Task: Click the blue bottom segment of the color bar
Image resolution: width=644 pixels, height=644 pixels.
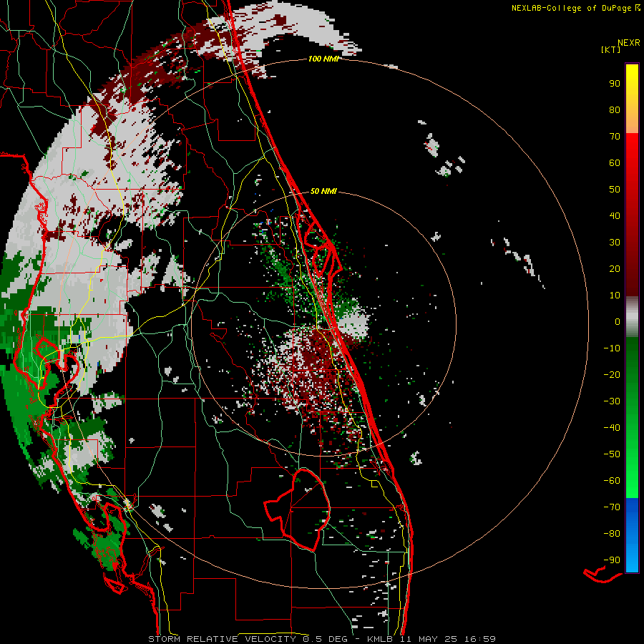Action: click(x=632, y=535)
